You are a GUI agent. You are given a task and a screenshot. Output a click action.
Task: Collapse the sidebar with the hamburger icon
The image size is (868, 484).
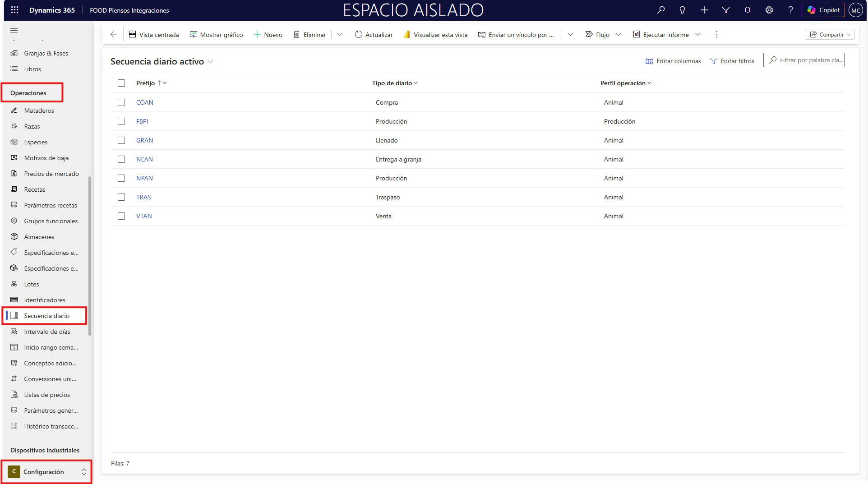(14, 31)
